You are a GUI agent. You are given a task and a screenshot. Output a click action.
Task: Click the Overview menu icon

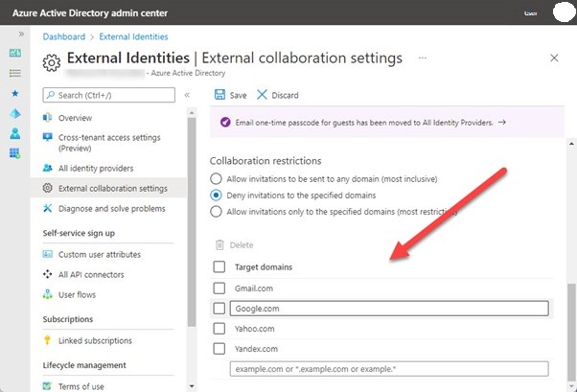(x=48, y=118)
